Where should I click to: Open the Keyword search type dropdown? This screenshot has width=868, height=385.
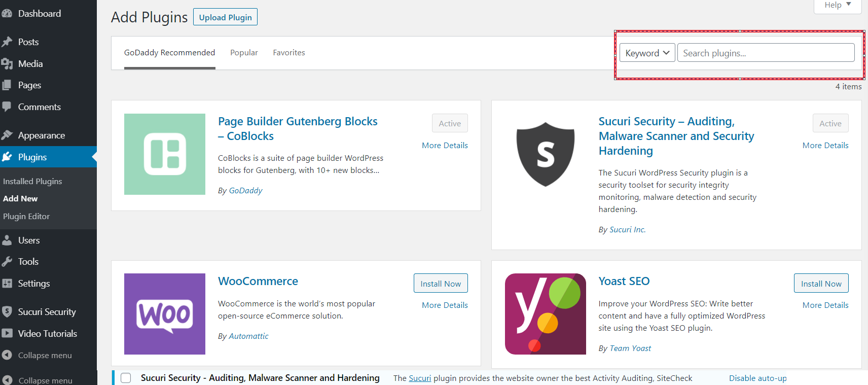[647, 53]
